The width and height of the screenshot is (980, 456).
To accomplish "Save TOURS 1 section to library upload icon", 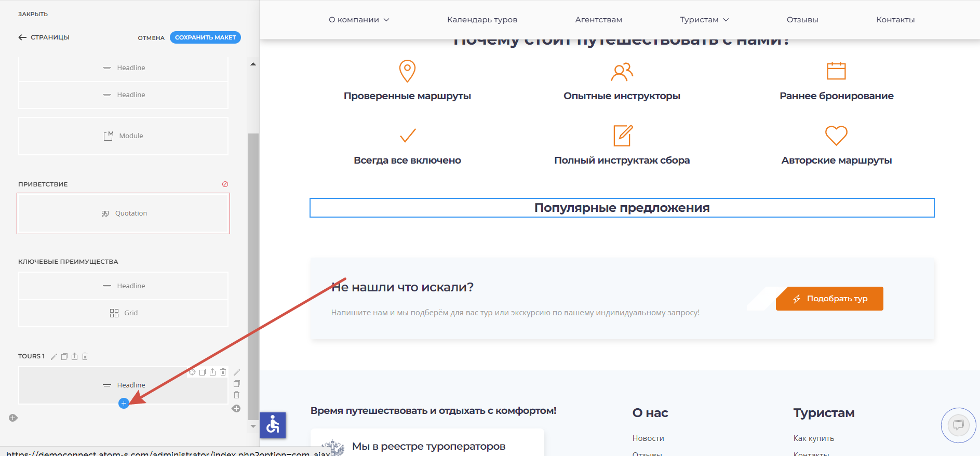I will [75, 356].
